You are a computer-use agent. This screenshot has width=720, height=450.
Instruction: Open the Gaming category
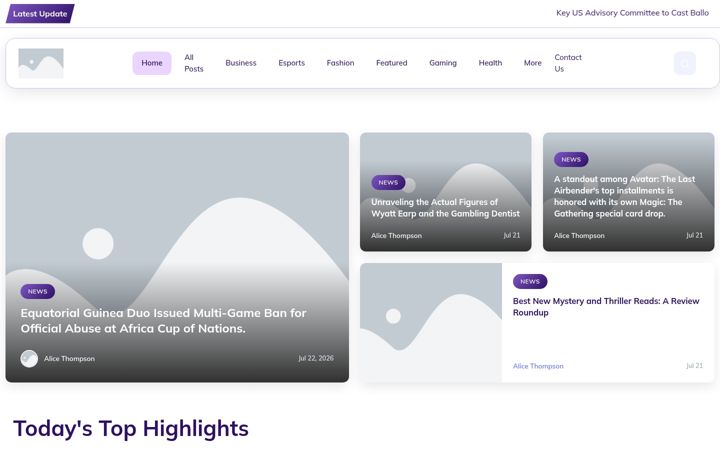(x=443, y=63)
